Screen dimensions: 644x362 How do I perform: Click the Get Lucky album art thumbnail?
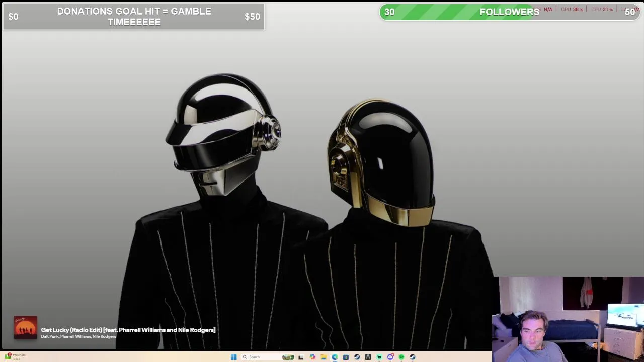(25, 327)
